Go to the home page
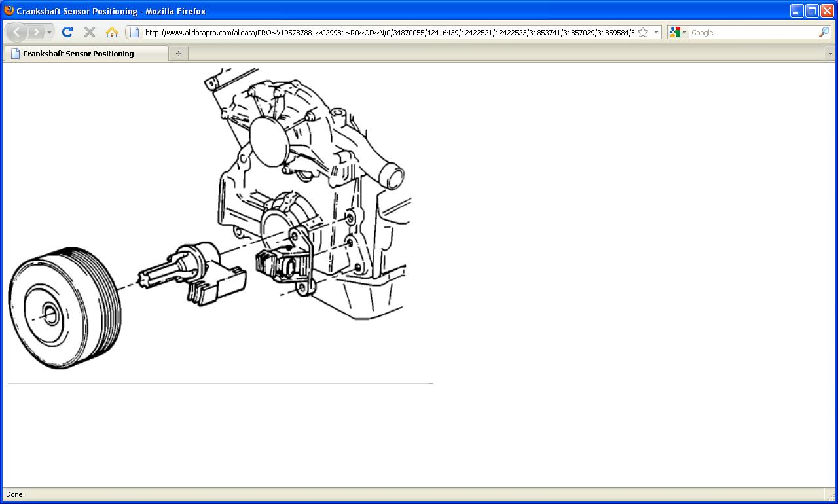This screenshot has width=838, height=504. pyautogui.click(x=112, y=32)
